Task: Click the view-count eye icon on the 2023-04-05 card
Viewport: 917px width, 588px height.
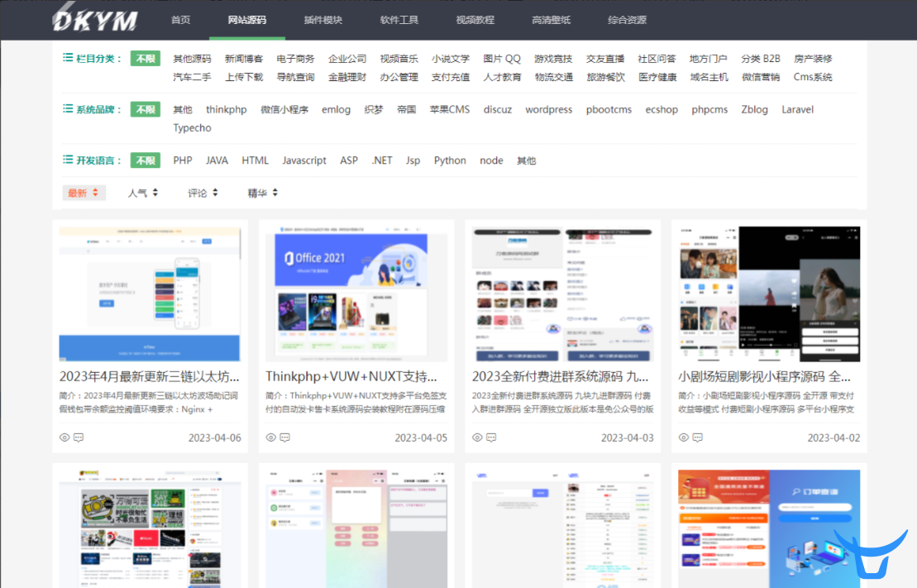Action: pyautogui.click(x=270, y=437)
